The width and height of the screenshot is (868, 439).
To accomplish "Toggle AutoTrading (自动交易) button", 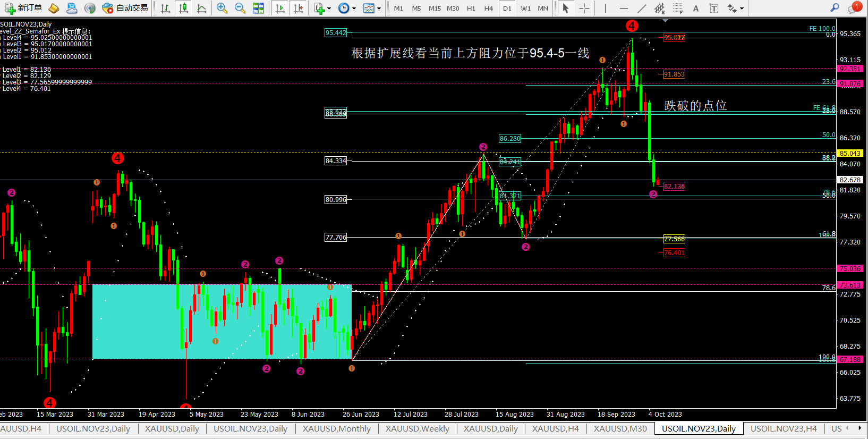I will click(125, 8).
